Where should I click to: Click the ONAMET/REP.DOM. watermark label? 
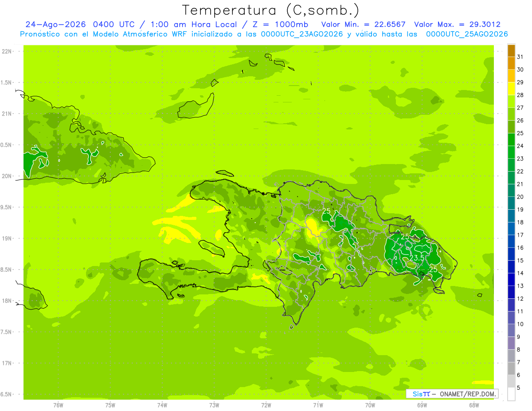467,394
